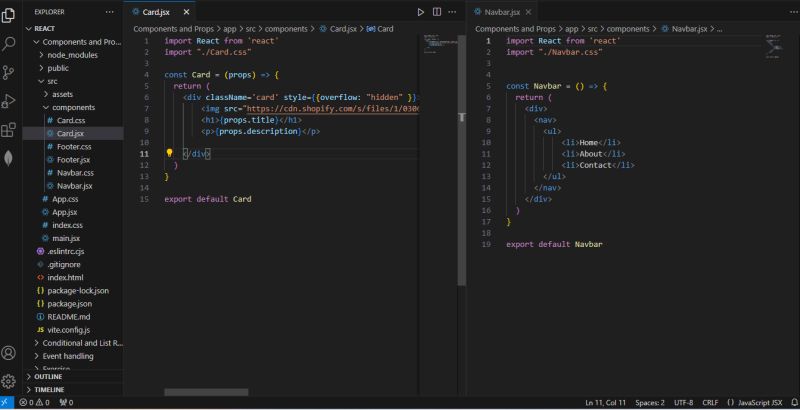Open the MongoDB leaf icon view
800x410 pixels.
click(9, 158)
